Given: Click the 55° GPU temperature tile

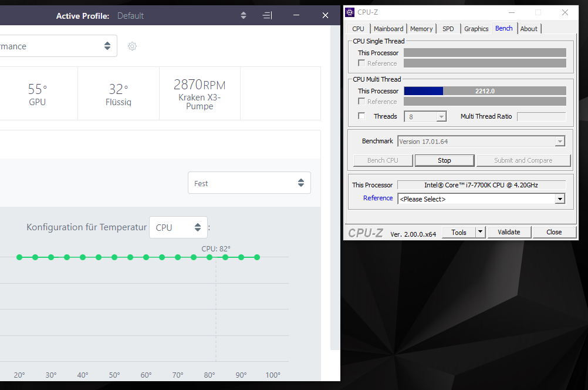Looking at the screenshot, I should click(38, 93).
